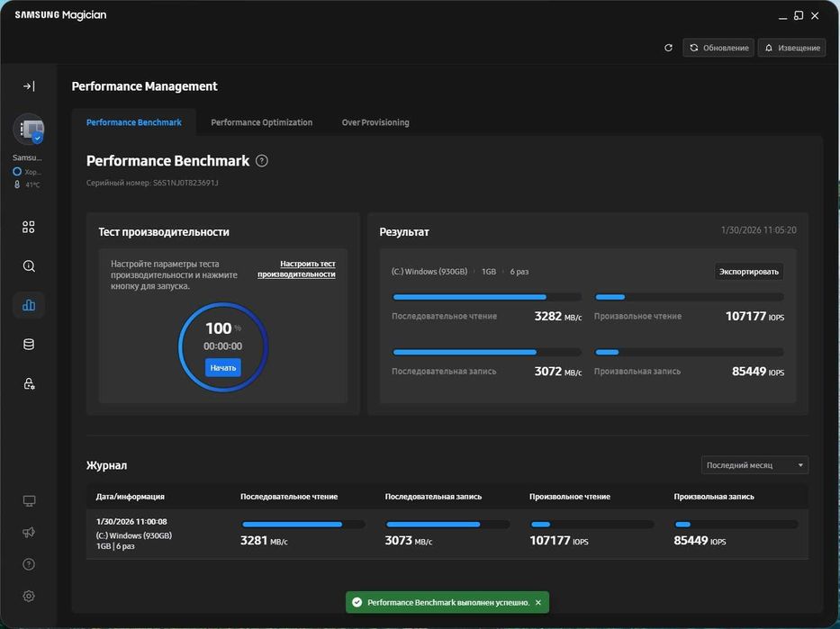Screen dimensions: 840x629
Task: Open the help question mark in sidebar
Action: (x=29, y=564)
